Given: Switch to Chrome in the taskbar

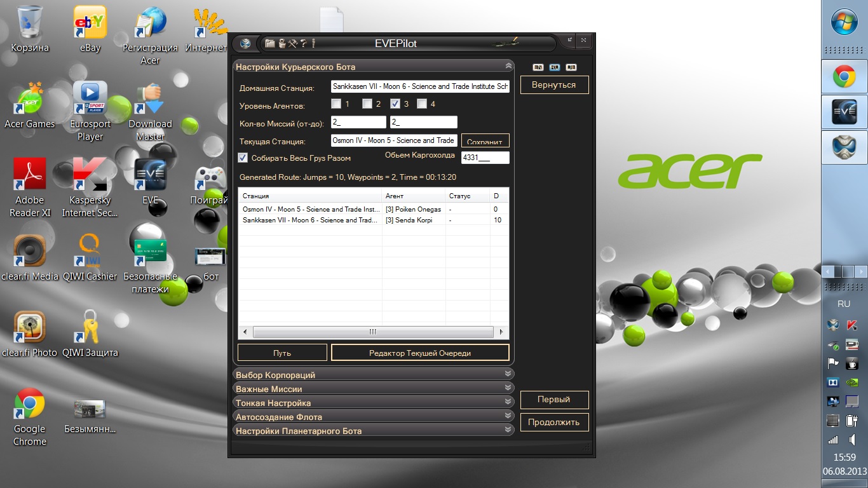Looking at the screenshot, I should point(844,77).
